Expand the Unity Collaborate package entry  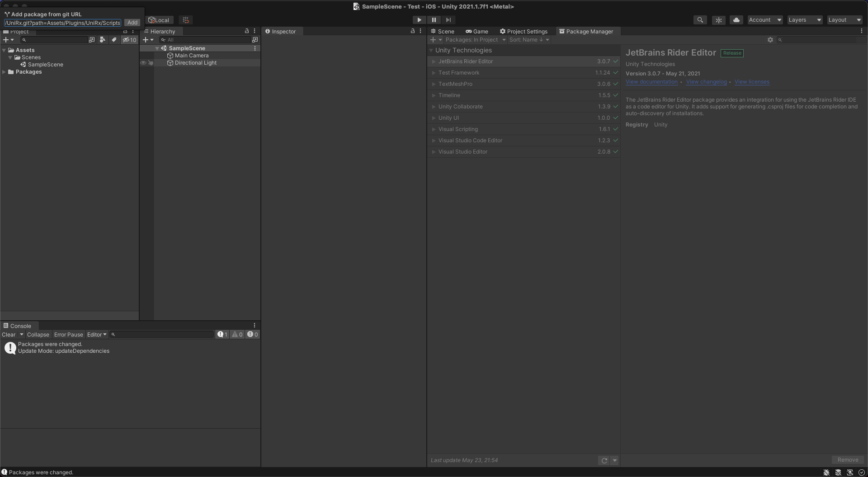[434, 107]
